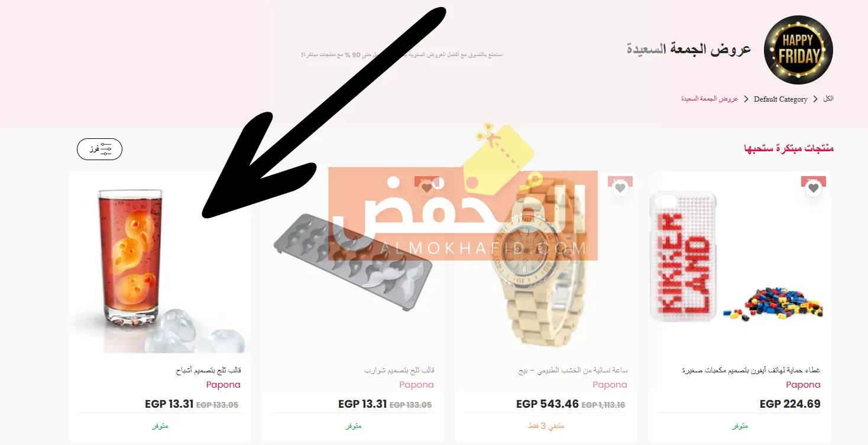Screen dimensions: 868x445
Task: Click the Happy Friday round badge logo
Action: 798,50
